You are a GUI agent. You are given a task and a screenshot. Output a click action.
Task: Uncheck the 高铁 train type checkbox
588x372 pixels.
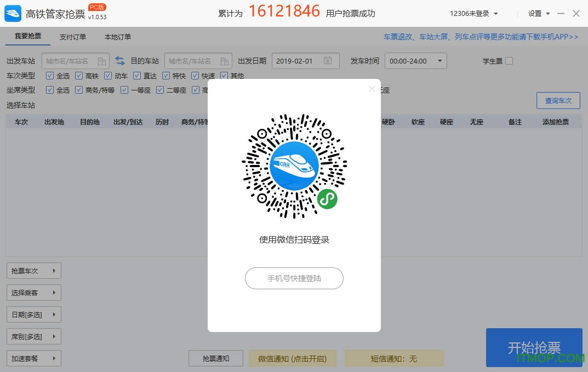point(79,76)
